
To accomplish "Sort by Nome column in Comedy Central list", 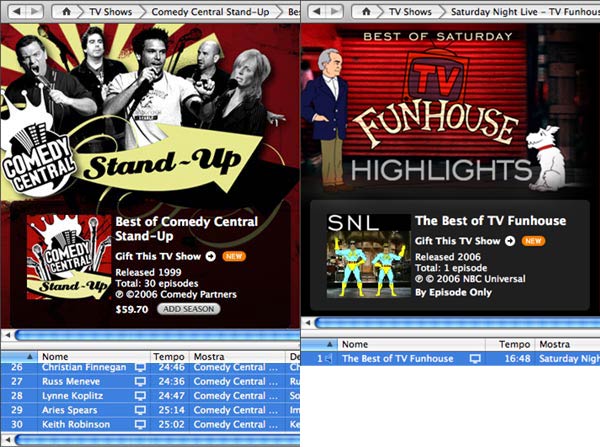I will (x=94, y=357).
